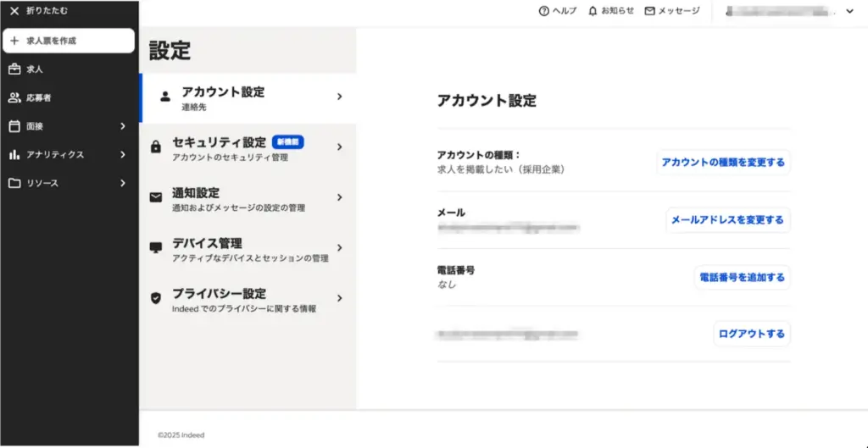868x448 pixels.
Task: Click the plus icon for creating job posting
Action: click(14, 41)
